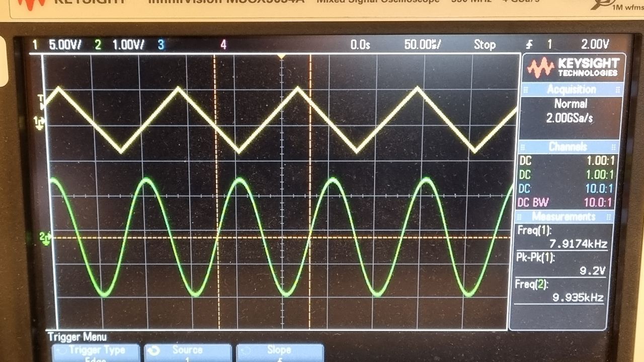
Task: Click the Freq(2) measurement label
Action: coord(531,284)
